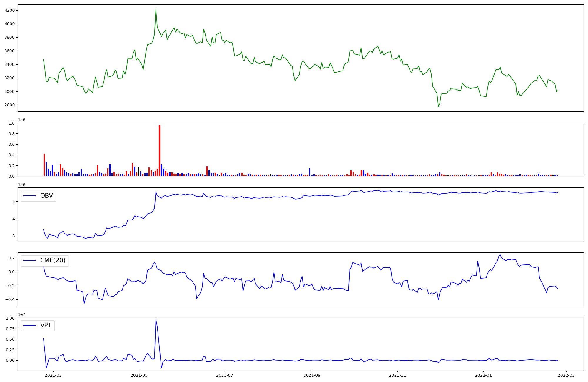Click the 1e8 multiplier above volume chart
The image size is (588, 382).
(22, 120)
